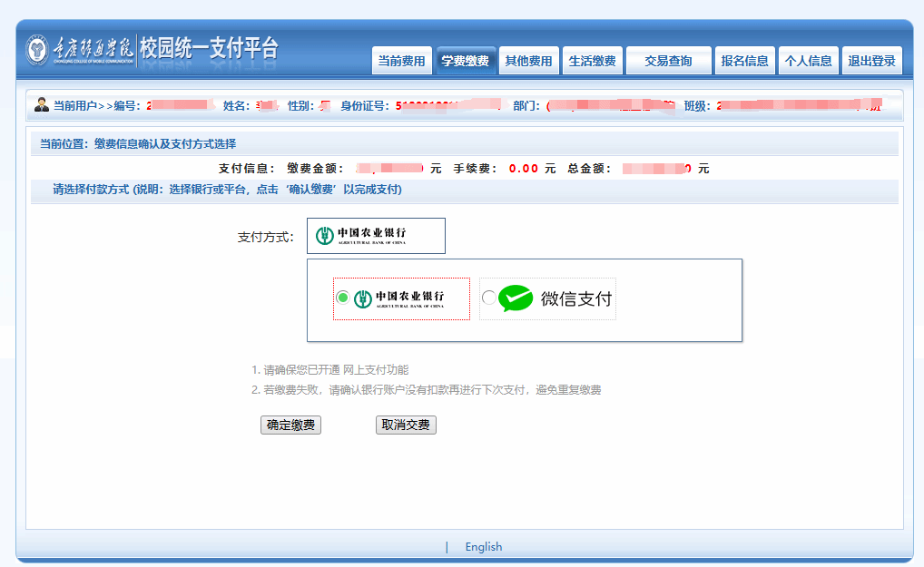Select the 微信支付 radio button
Image resolution: width=924 pixels, height=567 pixels.
click(x=489, y=298)
